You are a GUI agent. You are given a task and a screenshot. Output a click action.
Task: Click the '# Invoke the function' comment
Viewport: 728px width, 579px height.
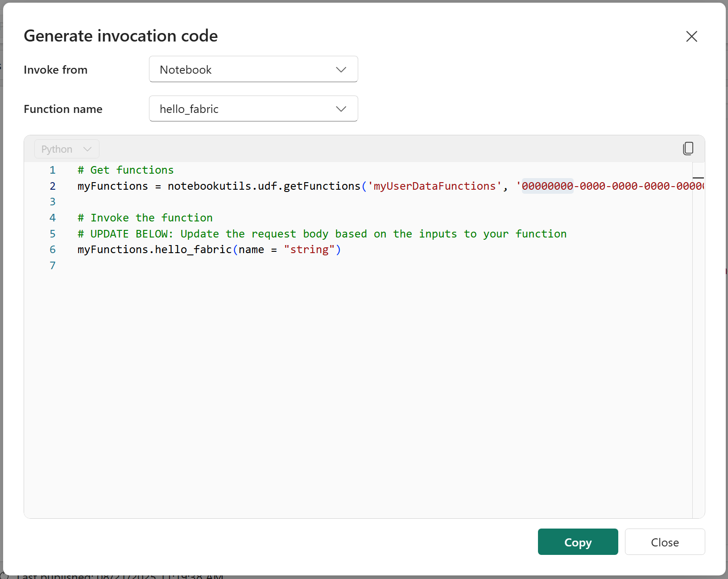click(145, 218)
